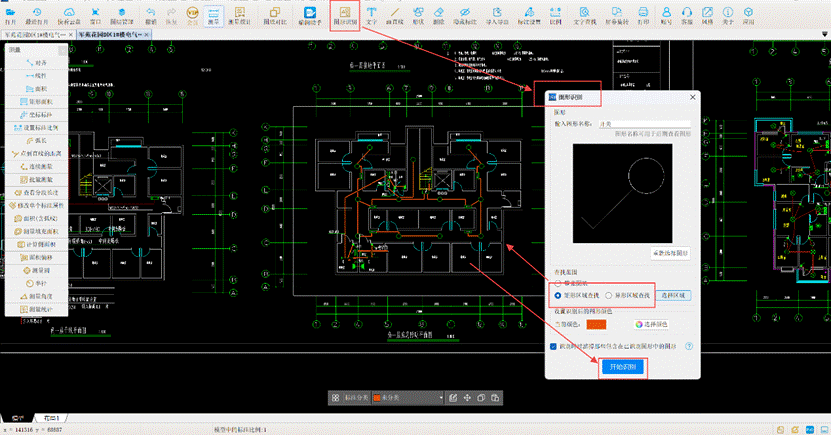This screenshot has width=831, height=435.
Task: Switch to the first drawing document tab
Action: (x=35, y=34)
